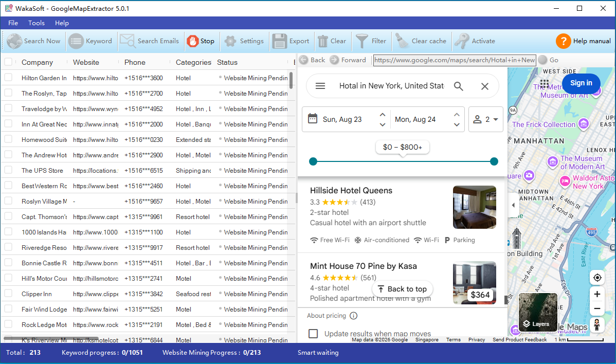Screen dimensions: 616x364
Task: Check the Roslyn Village row checkbox
Action: point(8,201)
